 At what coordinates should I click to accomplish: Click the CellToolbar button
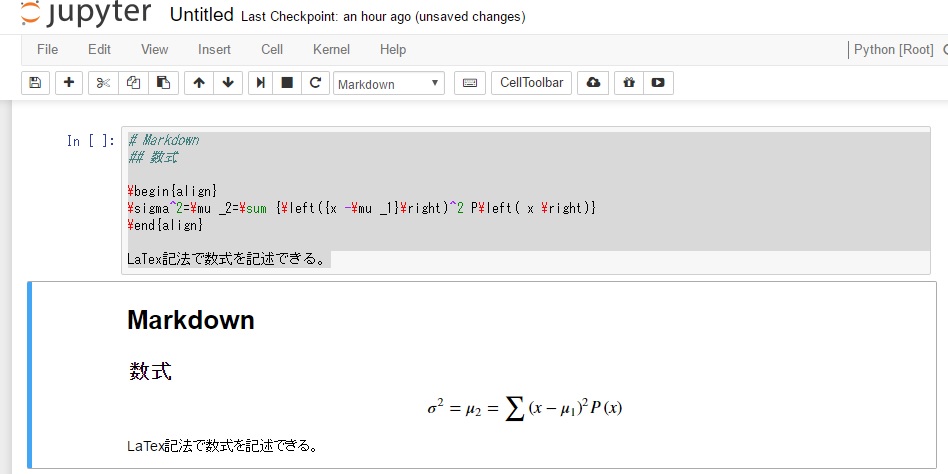click(531, 83)
